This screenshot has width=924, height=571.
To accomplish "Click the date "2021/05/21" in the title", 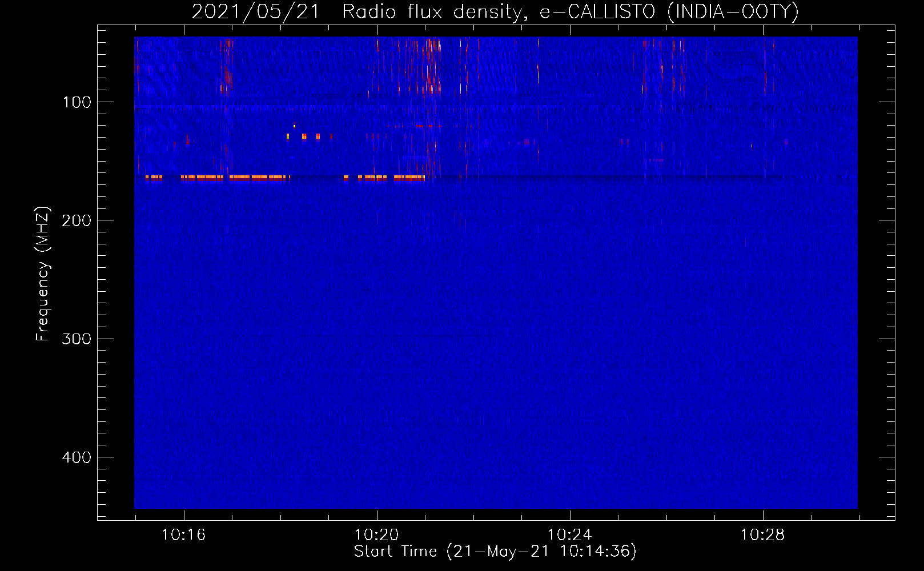I will pyautogui.click(x=256, y=11).
